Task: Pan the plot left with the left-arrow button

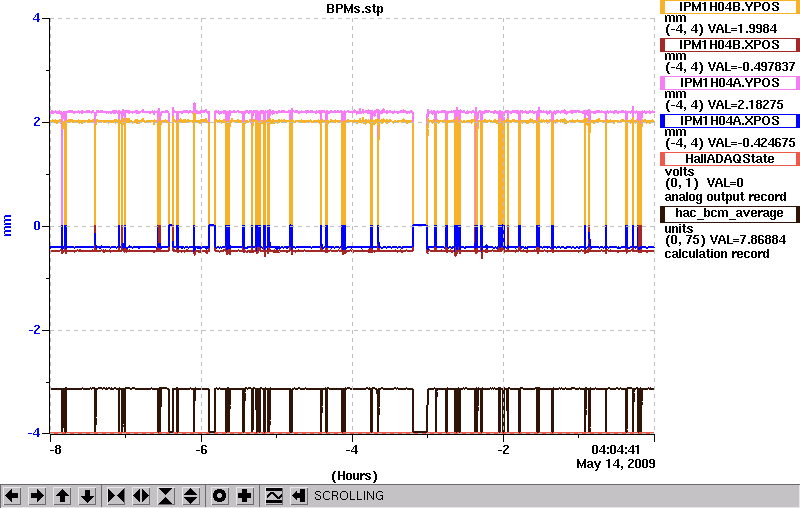Action: coord(12,496)
